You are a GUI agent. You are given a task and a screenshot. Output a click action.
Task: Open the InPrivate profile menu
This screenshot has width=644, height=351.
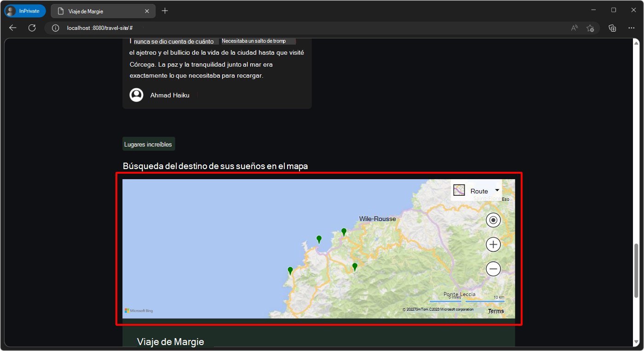point(24,10)
